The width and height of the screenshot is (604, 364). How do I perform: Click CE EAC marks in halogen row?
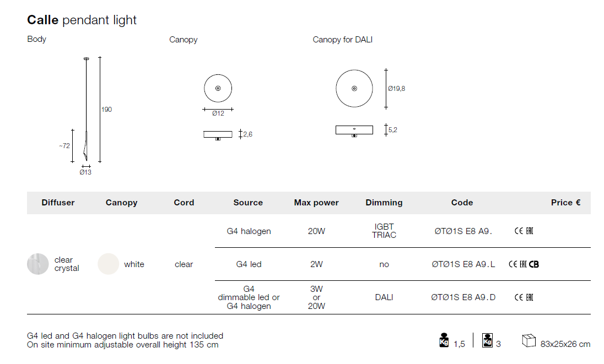524,231
